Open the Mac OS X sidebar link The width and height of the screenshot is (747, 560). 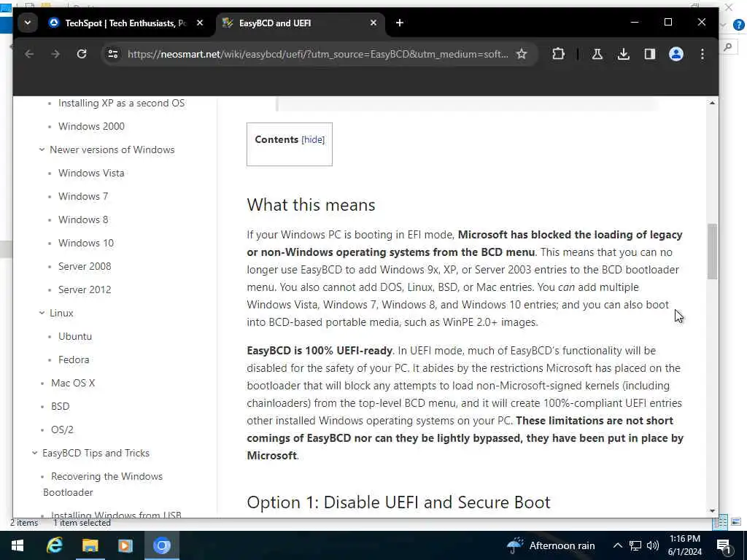point(73,383)
